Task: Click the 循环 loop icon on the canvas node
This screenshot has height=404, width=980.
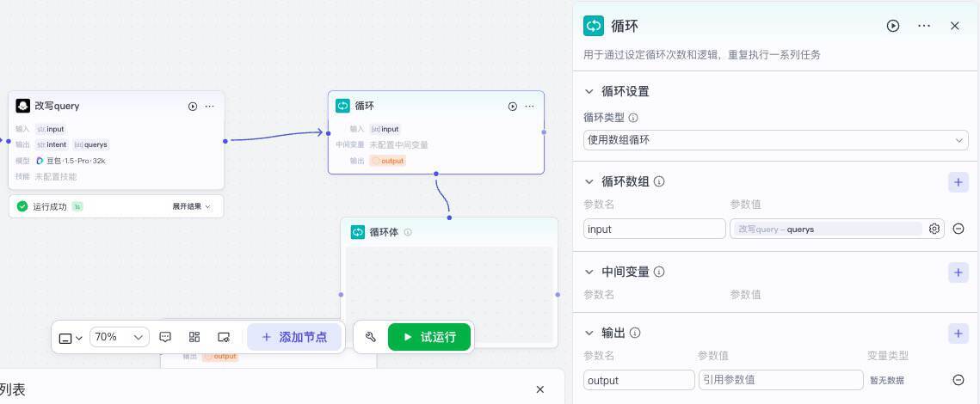Action: (x=342, y=106)
